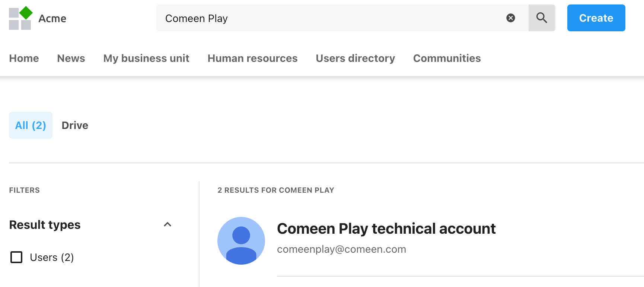Clear the search field with the X icon

(511, 18)
